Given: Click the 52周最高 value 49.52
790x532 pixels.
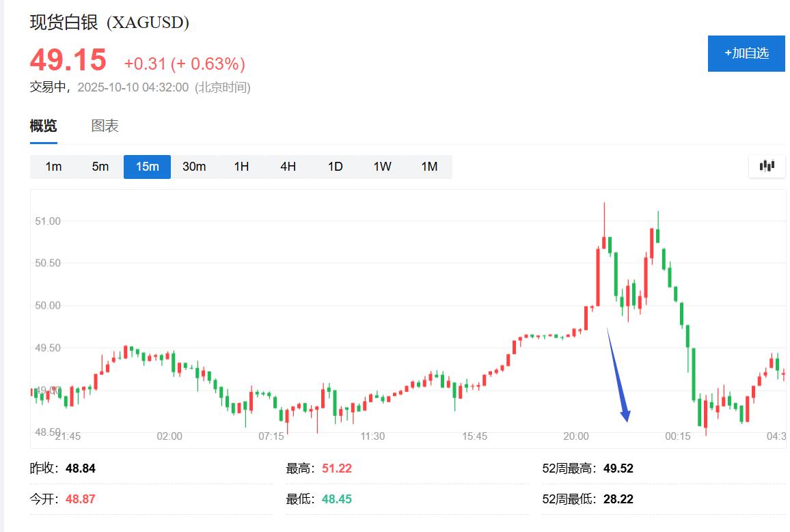Looking at the screenshot, I should [x=618, y=469].
